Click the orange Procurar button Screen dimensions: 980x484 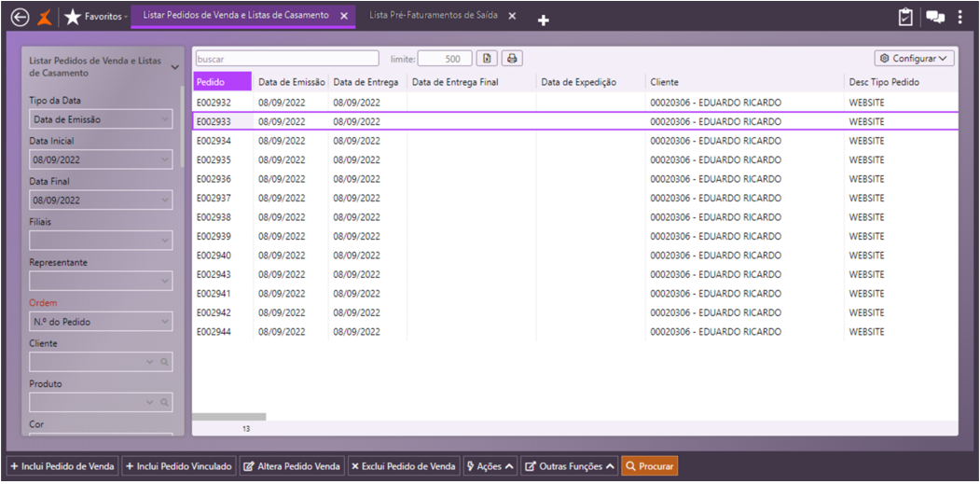(x=649, y=466)
